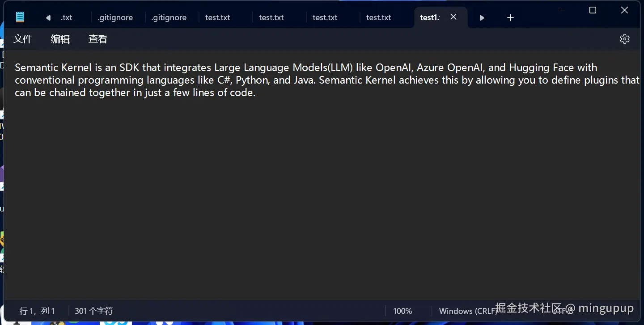Open the 编辑 menu

[x=60, y=39]
